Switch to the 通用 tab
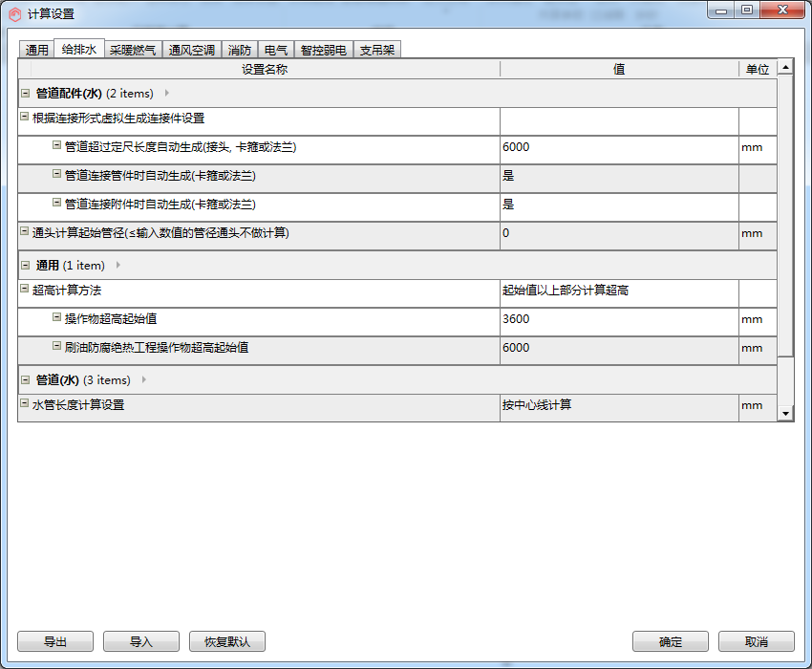Viewport: 812px width, 669px height. (36, 50)
